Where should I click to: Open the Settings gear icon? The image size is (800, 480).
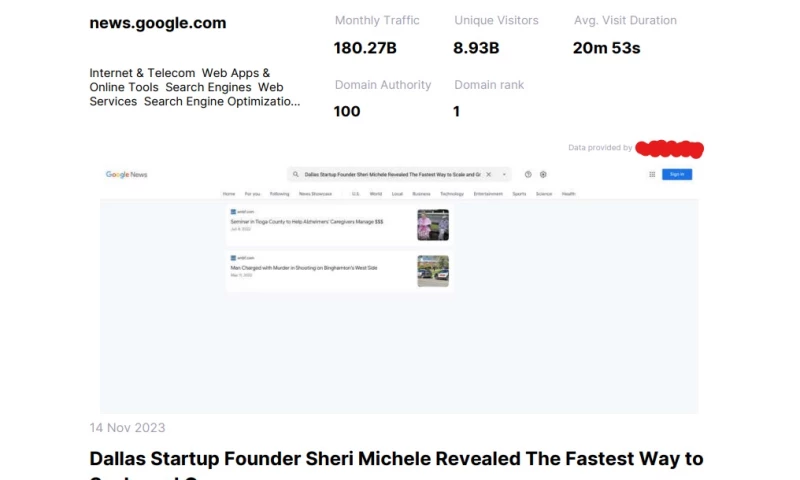coord(543,174)
